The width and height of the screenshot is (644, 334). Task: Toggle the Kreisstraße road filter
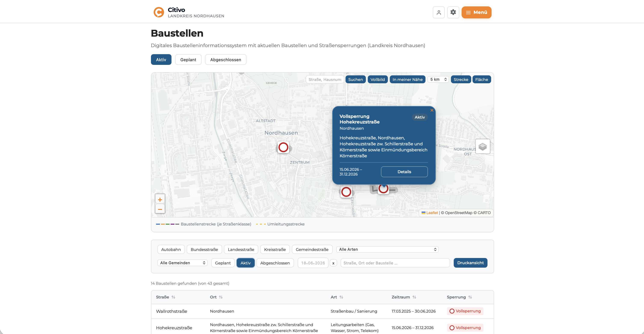[x=275, y=249]
